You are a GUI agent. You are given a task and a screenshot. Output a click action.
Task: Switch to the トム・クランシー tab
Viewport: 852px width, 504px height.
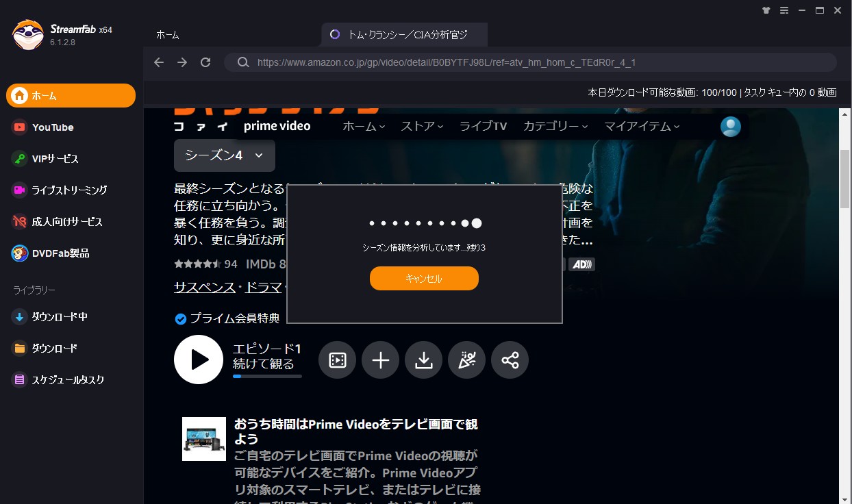point(404,35)
